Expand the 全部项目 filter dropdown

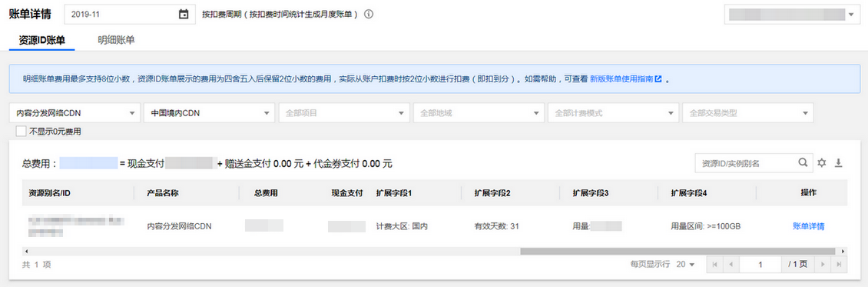coord(344,113)
